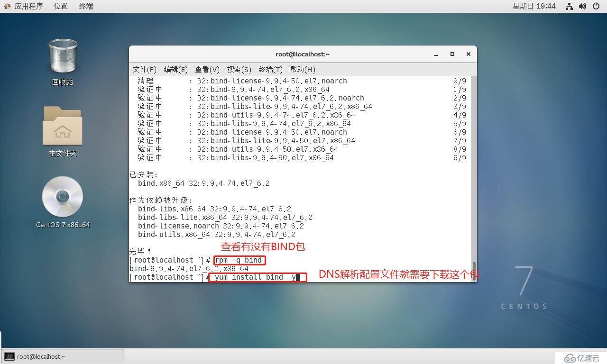Click the 'yum install bind -y' command line
The height and width of the screenshot is (364, 607).
pyautogui.click(x=255, y=277)
